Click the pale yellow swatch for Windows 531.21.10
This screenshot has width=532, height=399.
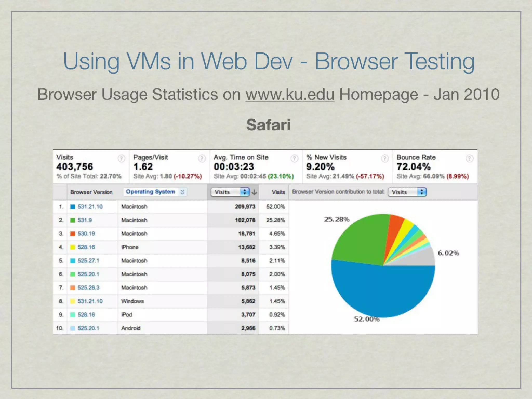pyautogui.click(x=73, y=301)
